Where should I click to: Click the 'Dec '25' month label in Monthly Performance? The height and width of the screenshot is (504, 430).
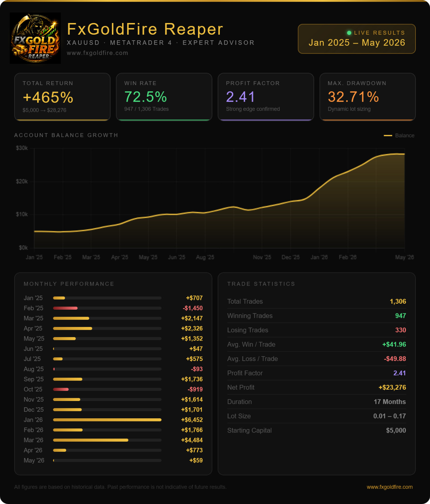tap(34, 410)
